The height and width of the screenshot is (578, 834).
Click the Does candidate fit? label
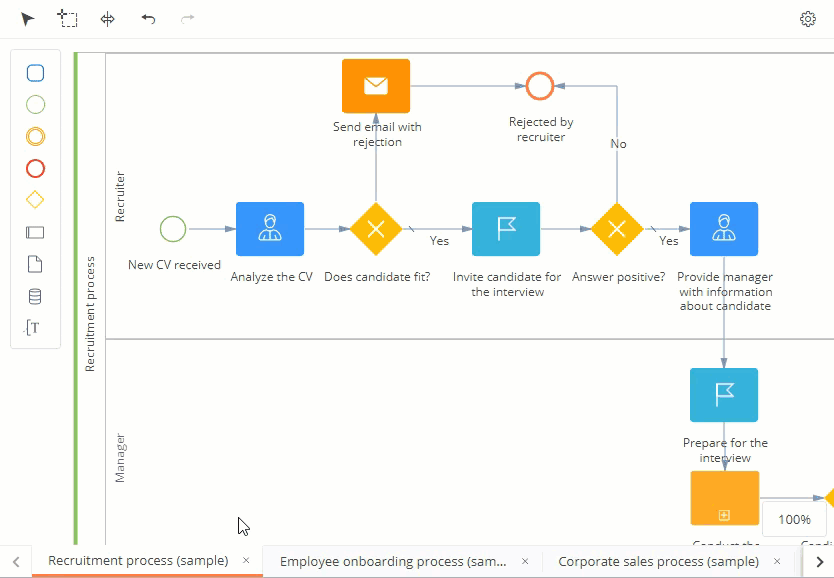pyautogui.click(x=377, y=277)
